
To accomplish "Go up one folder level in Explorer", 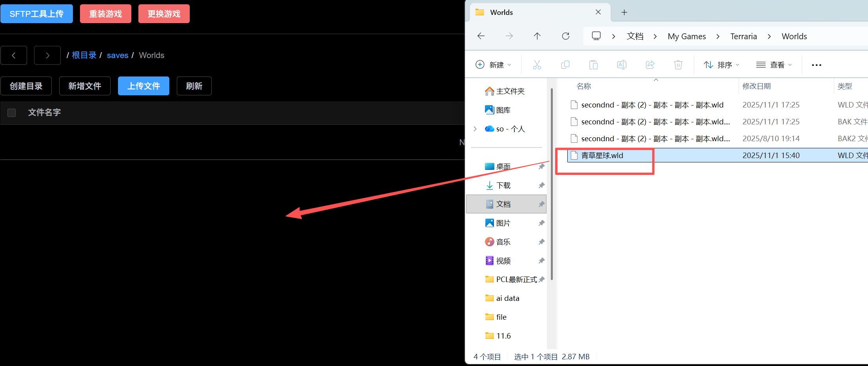I will coord(537,36).
